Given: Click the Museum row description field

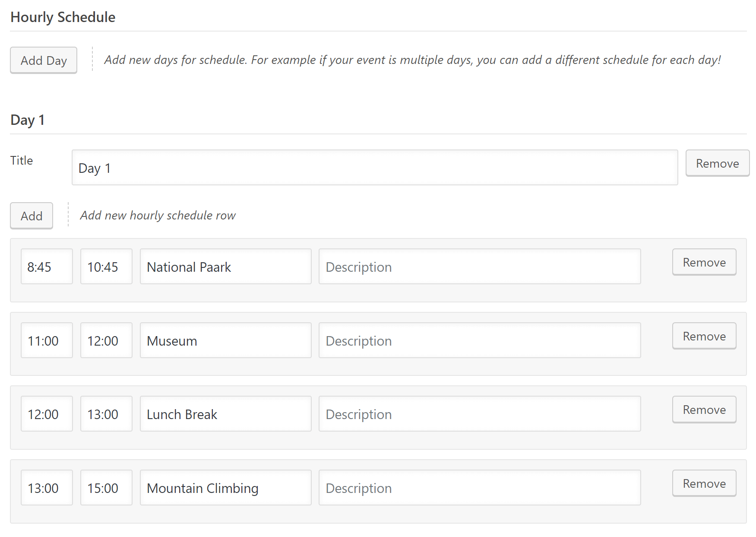Looking at the screenshot, I should (479, 340).
